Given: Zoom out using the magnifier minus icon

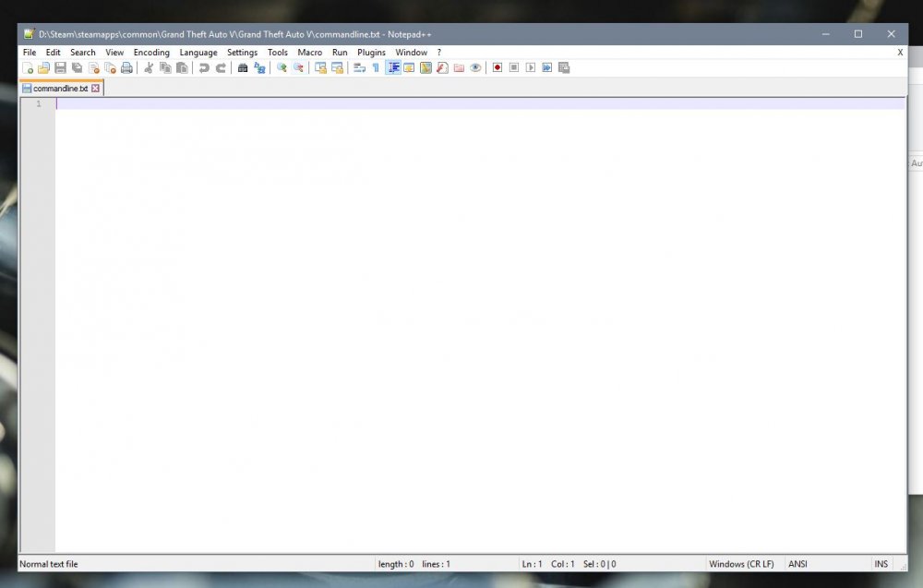Looking at the screenshot, I should tap(298, 67).
